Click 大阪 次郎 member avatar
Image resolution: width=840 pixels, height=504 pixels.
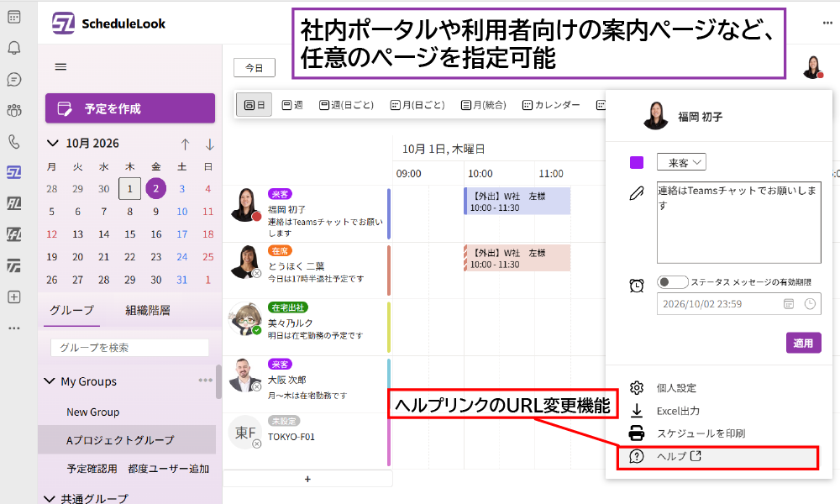(244, 375)
